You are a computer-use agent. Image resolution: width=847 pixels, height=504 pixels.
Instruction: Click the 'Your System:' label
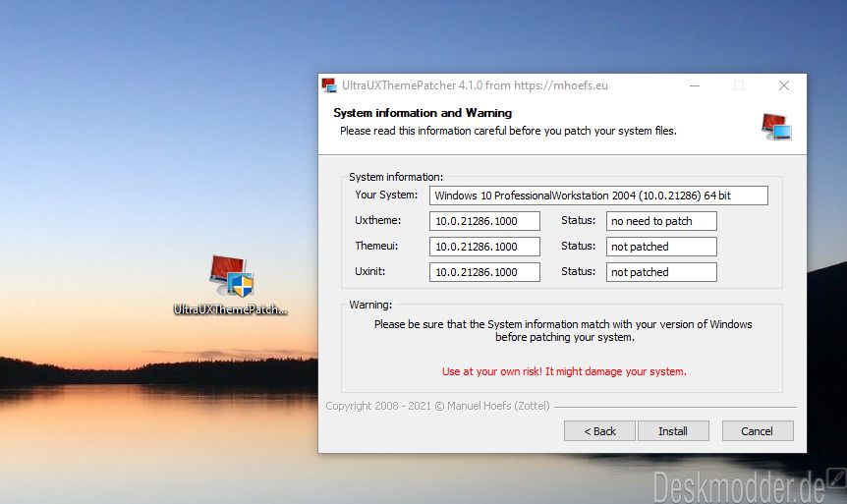tap(386, 195)
